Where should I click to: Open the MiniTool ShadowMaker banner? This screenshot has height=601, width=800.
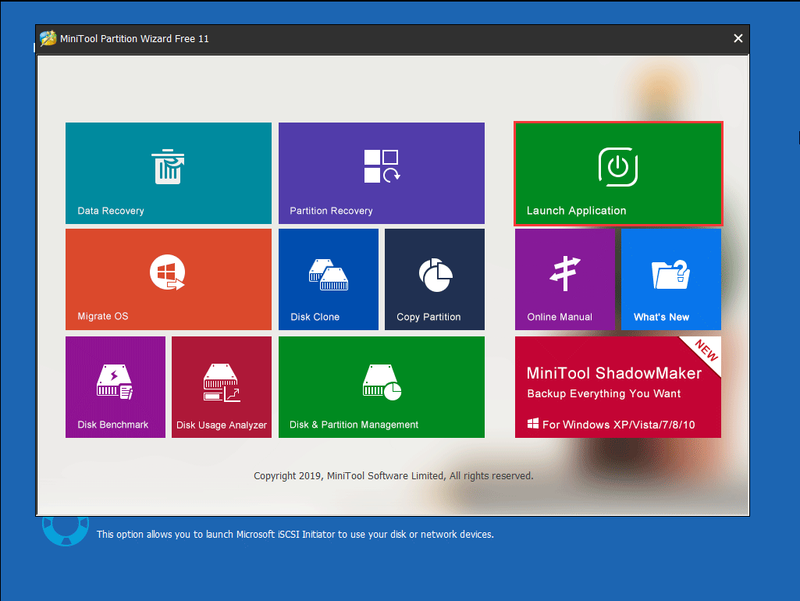(x=618, y=387)
